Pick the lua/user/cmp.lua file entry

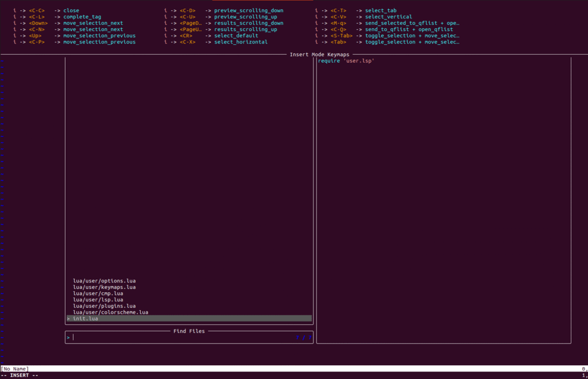98,293
